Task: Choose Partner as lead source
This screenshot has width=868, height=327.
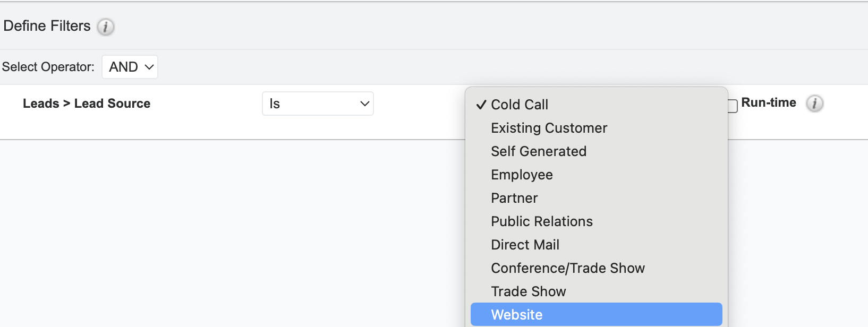Action: coord(514,198)
